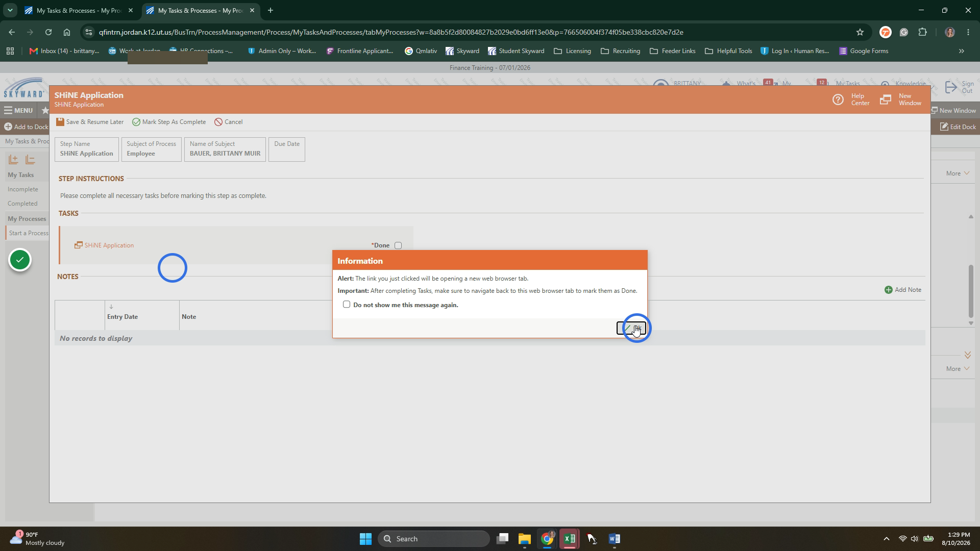Viewport: 980px width, 551px height.
Task: Open the Student Skyward bookmark
Action: pyautogui.click(x=516, y=51)
